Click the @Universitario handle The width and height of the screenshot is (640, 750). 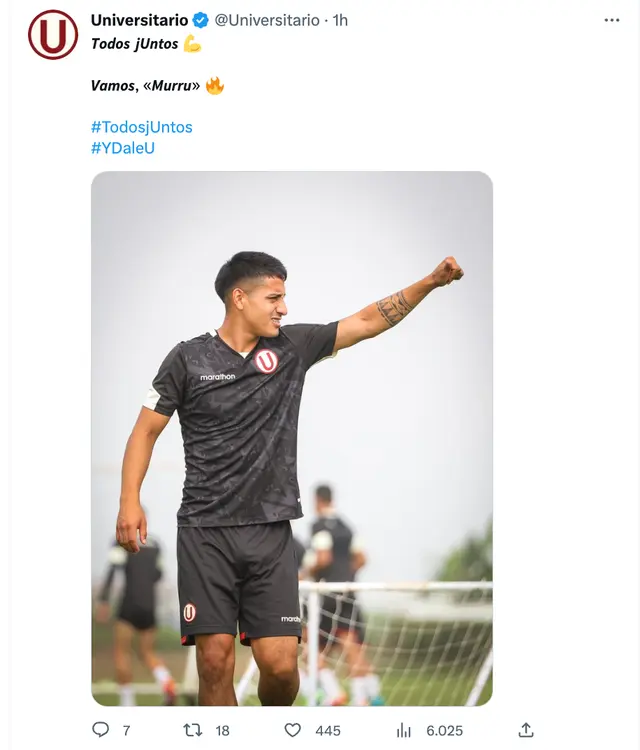tap(267, 20)
